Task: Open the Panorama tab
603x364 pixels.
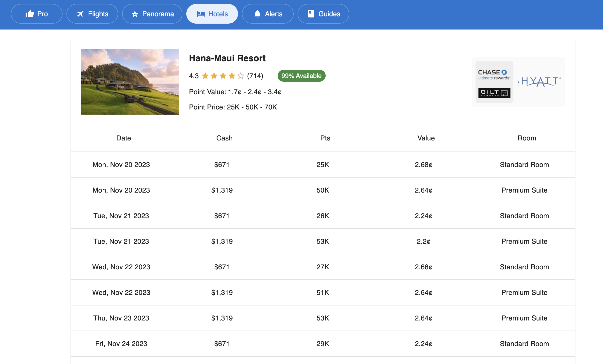Action: click(152, 14)
